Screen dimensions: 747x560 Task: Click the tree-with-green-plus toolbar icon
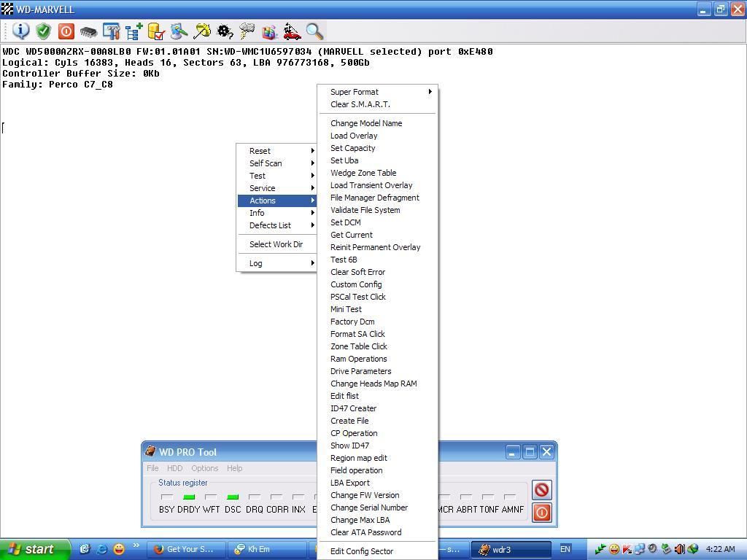pyautogui.click(x=134, y=31)
